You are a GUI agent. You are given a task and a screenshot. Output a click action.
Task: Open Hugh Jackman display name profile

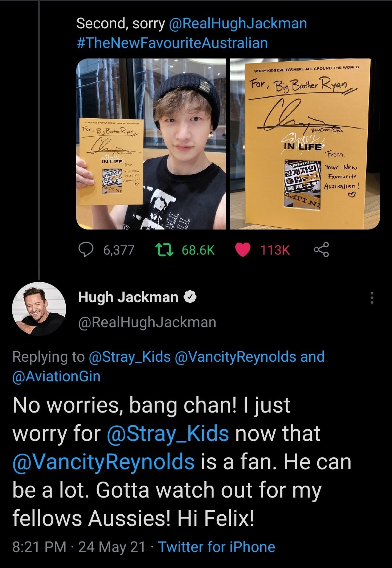click(x=128, y=297)
